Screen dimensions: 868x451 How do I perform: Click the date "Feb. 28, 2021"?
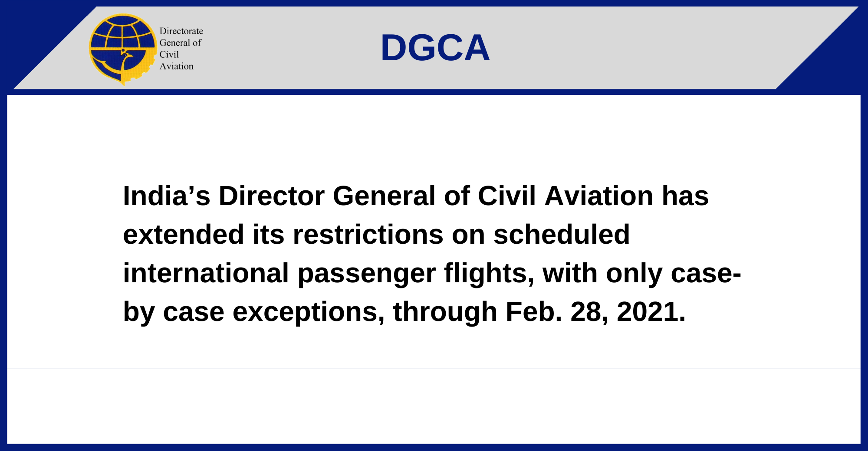pos(595,312)
